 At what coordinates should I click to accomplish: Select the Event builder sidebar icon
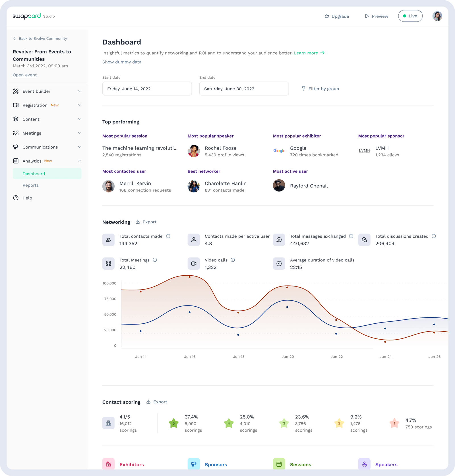(x=16, y=91)
